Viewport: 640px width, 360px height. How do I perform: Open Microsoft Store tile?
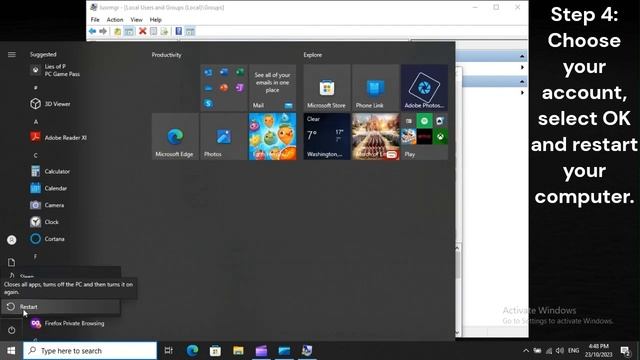[327, 87]
